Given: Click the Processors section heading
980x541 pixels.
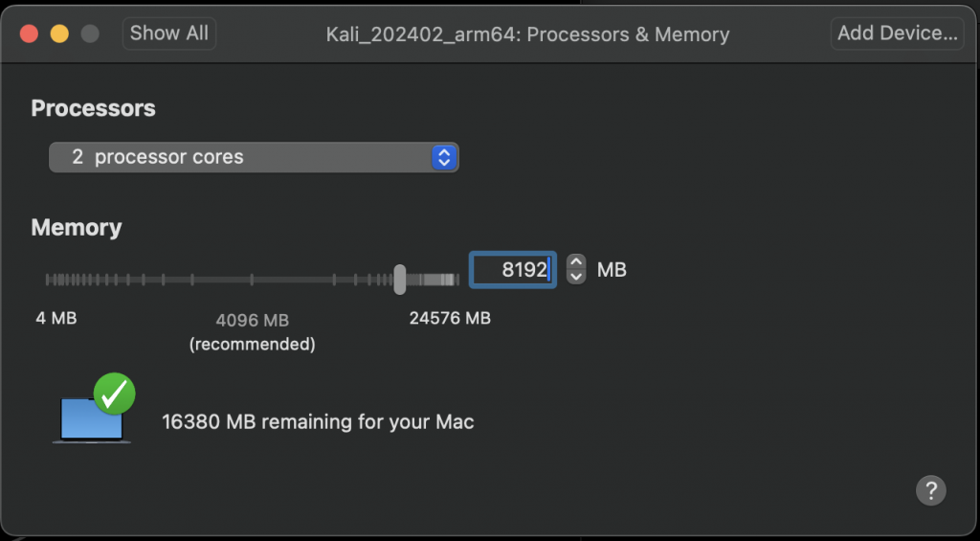Looking at the screenshot, I should (x=93, y=108).
